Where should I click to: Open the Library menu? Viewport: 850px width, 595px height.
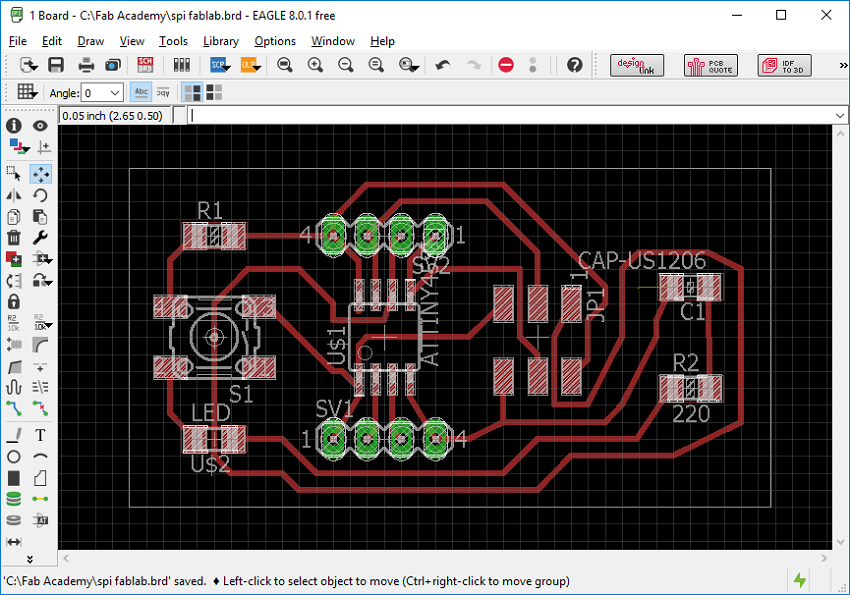click(x=220, y=41)
